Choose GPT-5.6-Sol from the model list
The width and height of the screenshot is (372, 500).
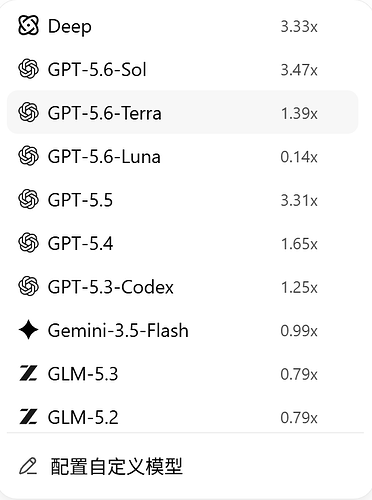coord(183,69)
